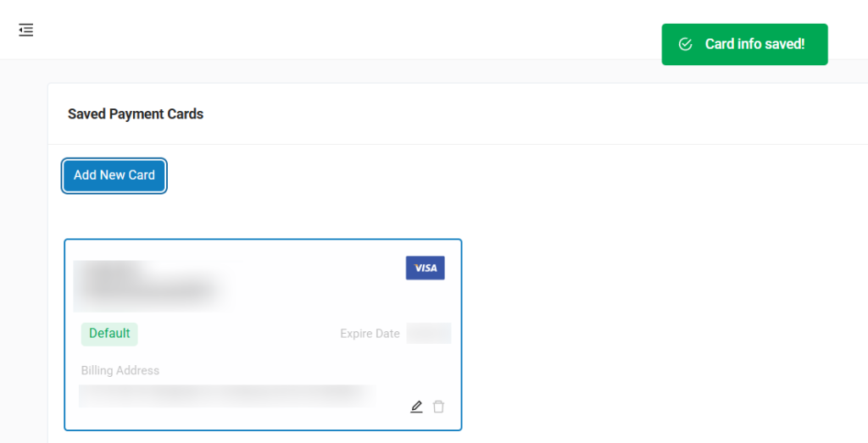
Task: Click the Billing Address label
Action: (x=120, y=370)
